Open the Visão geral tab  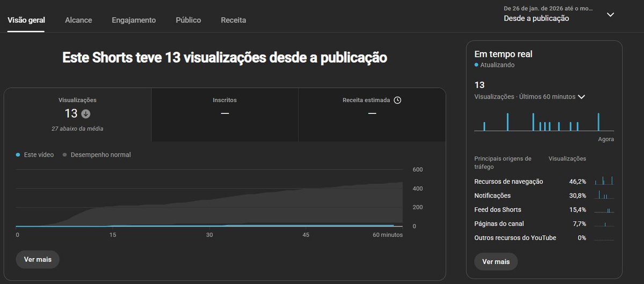tap(26, 20)
